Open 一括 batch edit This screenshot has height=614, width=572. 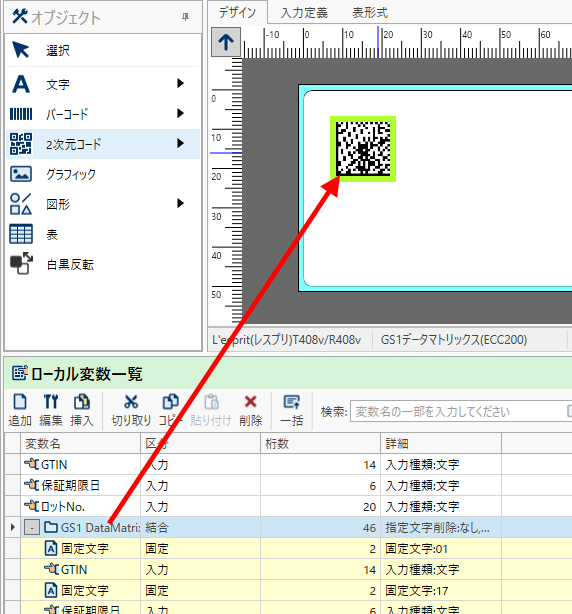[292, 410]
